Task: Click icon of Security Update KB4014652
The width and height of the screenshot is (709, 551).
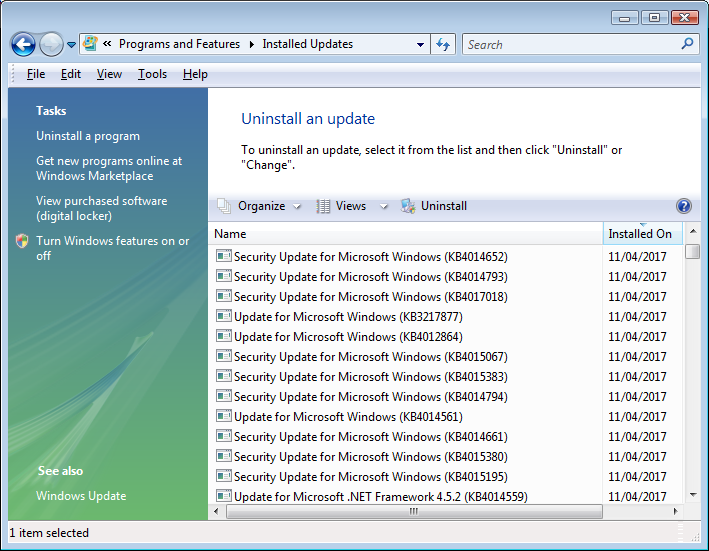Action: pos(224,256)
